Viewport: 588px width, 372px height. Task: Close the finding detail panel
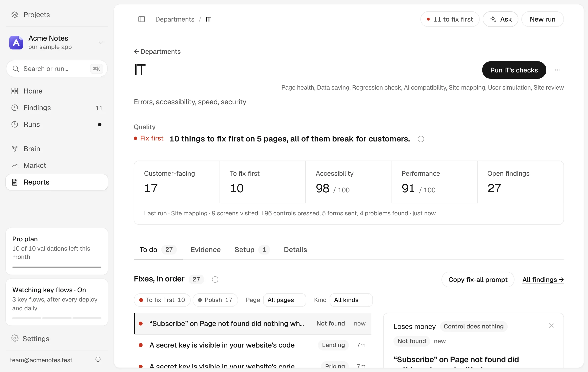click(x=551, y=325)
